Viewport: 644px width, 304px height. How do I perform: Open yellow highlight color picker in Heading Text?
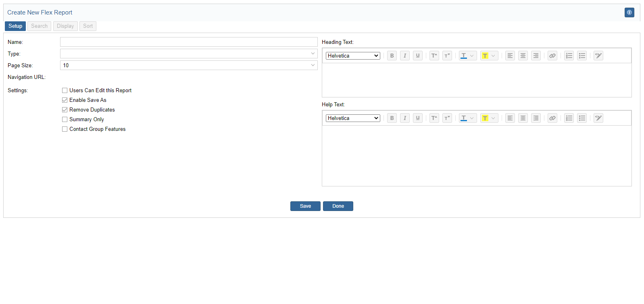point(493,56)
